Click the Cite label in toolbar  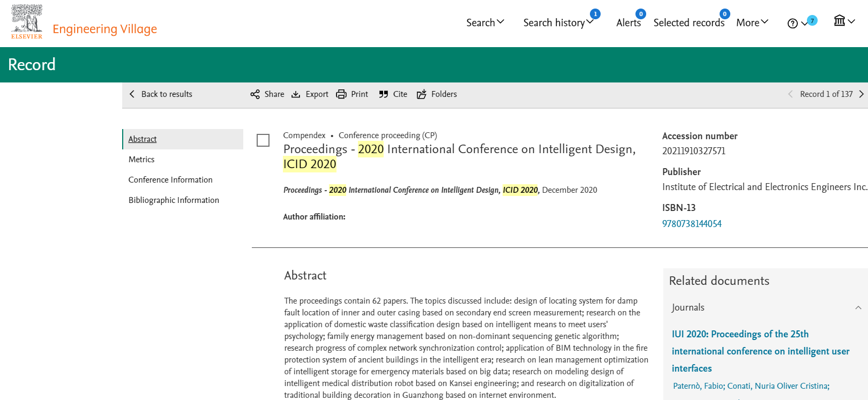tap(400, 94)
